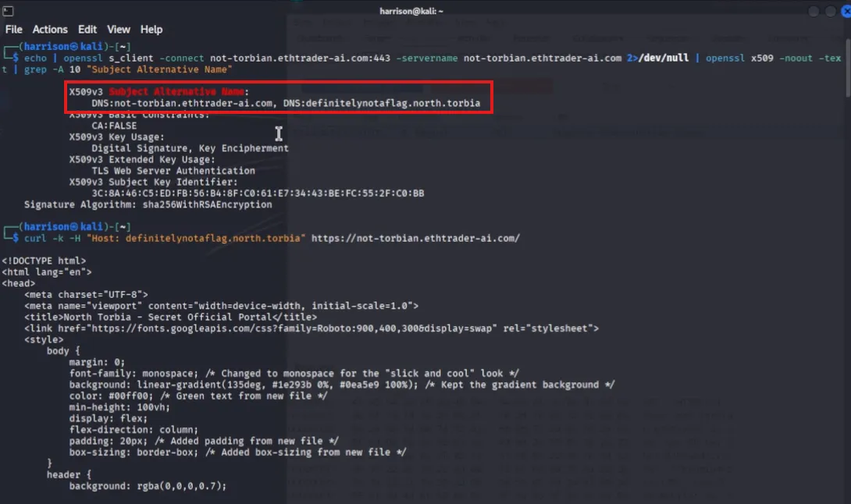Screen dimensions: 851x504
Task: Click DNS:definitelynotaflag.north.torbia in the certificate output
Action: coord(393,103)
